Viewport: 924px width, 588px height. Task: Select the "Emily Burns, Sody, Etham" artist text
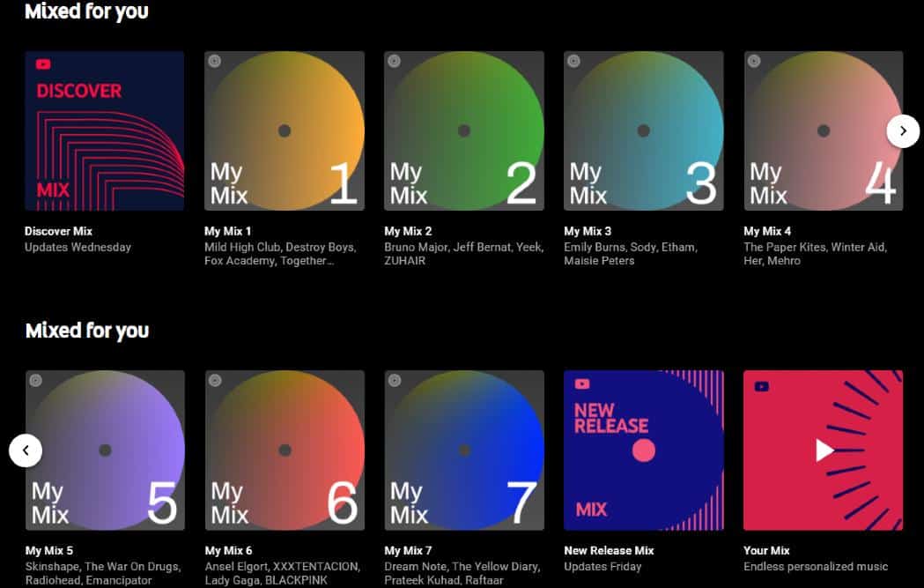tap(631, 247)
